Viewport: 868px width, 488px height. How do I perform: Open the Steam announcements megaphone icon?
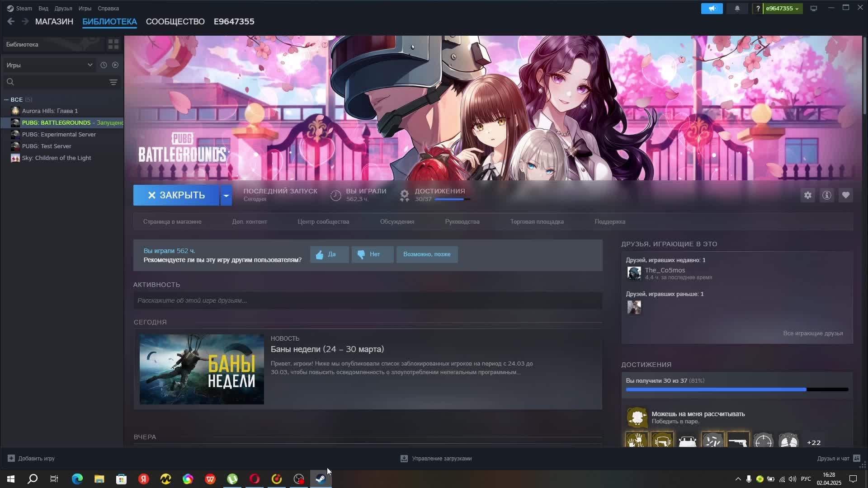tap(712, 9)
